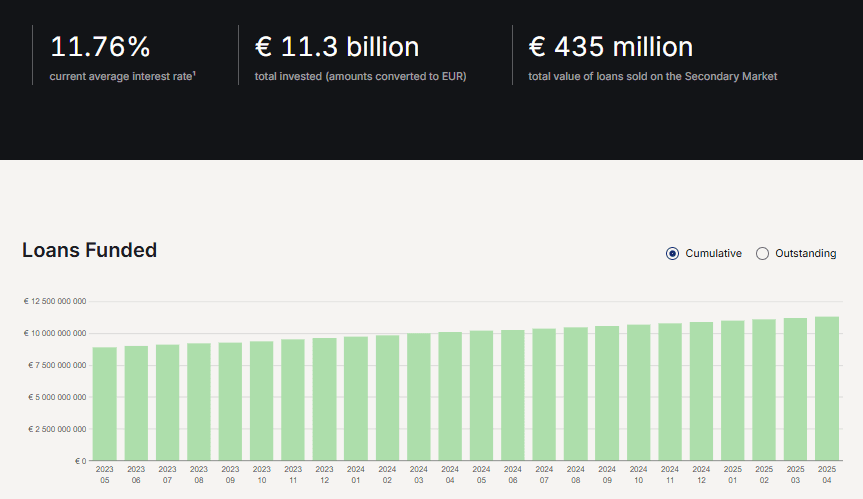Click the Loans Funded heading

[89, 250]
